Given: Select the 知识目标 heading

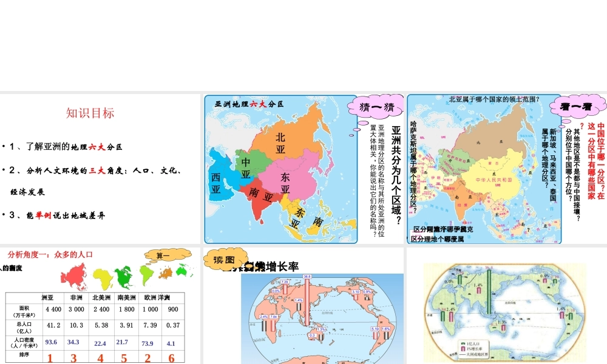Looking at the screenshot, I should coord(90,113).
